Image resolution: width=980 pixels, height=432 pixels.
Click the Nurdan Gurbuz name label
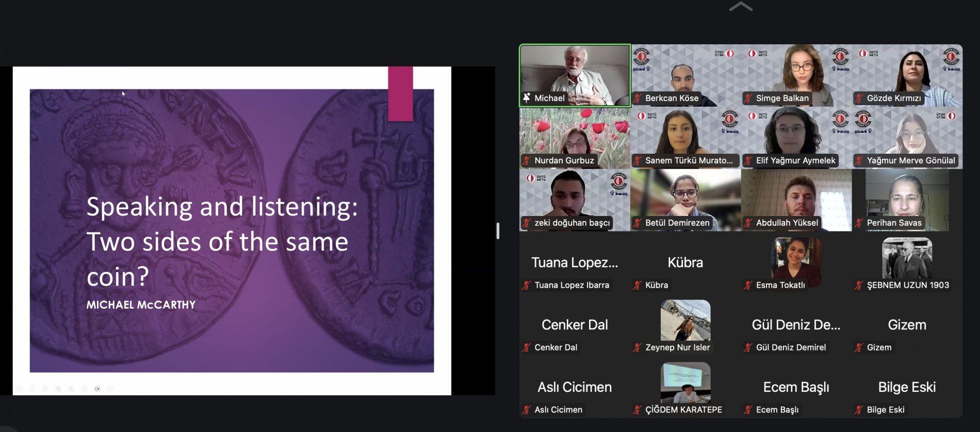[x=564, y=160]
